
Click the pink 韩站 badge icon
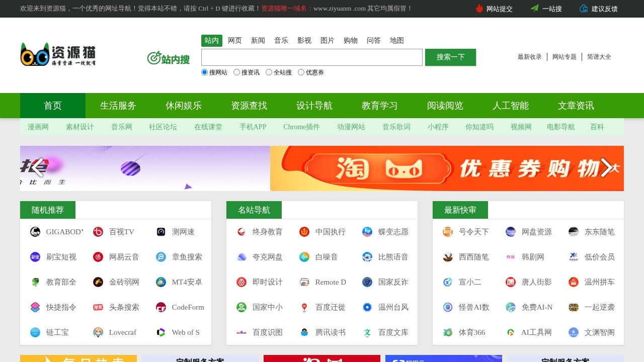coord(511,257)
